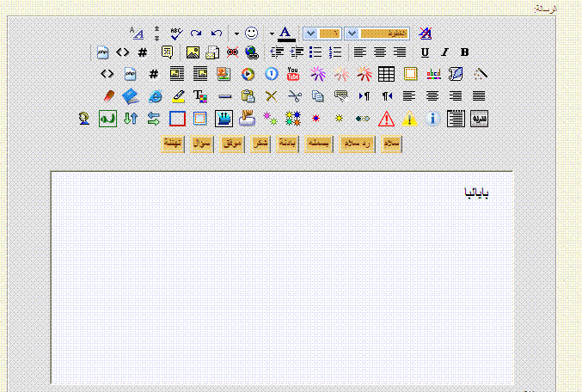Toggle italic text formatting
The width and height of the screenshot is (582, 392).
[444, 52]
